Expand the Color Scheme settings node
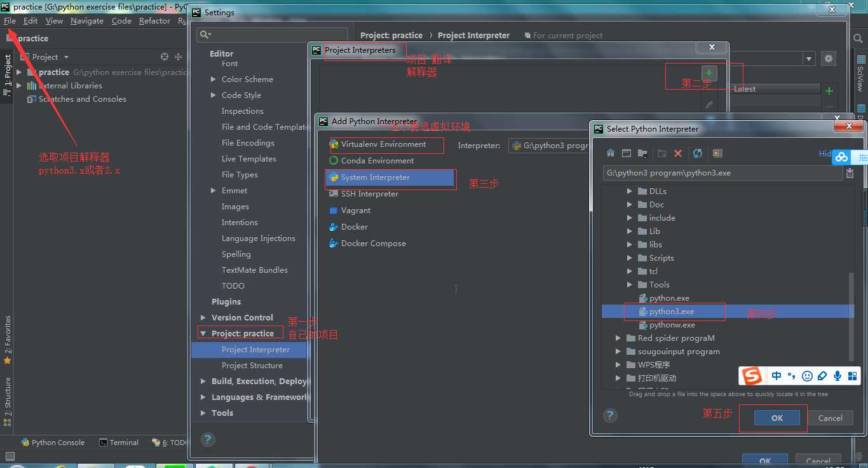The width and height of the screenshot is (868, 468). (x=213, y=79)
